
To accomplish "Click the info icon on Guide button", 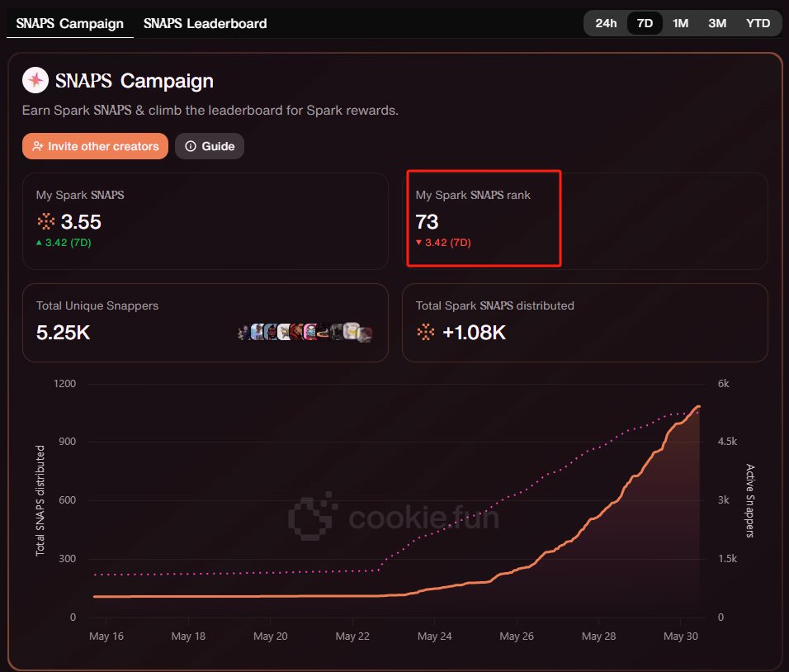I will 191,146.
